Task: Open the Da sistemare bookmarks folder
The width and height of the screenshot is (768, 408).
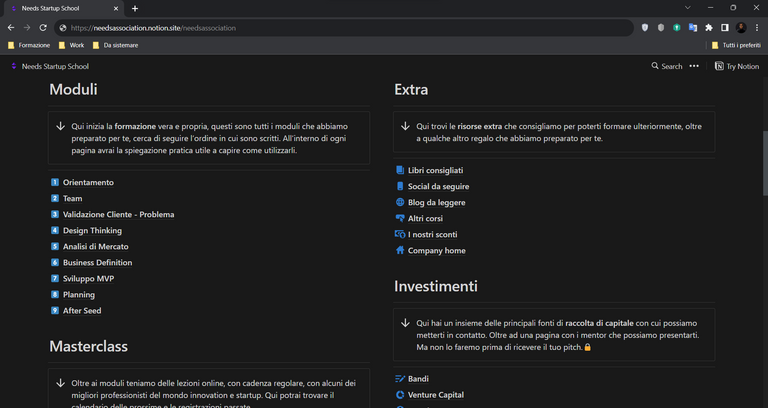Action: pyautogui.click(x=115, y=45)
